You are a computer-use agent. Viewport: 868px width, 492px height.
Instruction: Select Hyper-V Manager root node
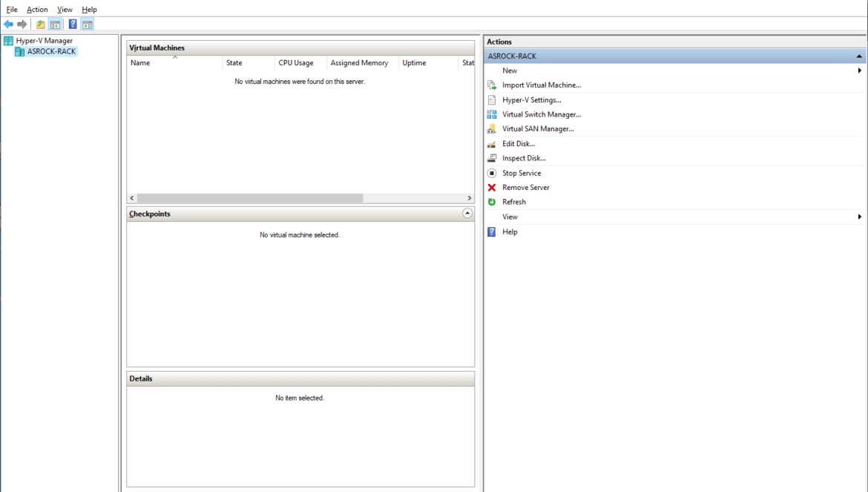(45, 40)
